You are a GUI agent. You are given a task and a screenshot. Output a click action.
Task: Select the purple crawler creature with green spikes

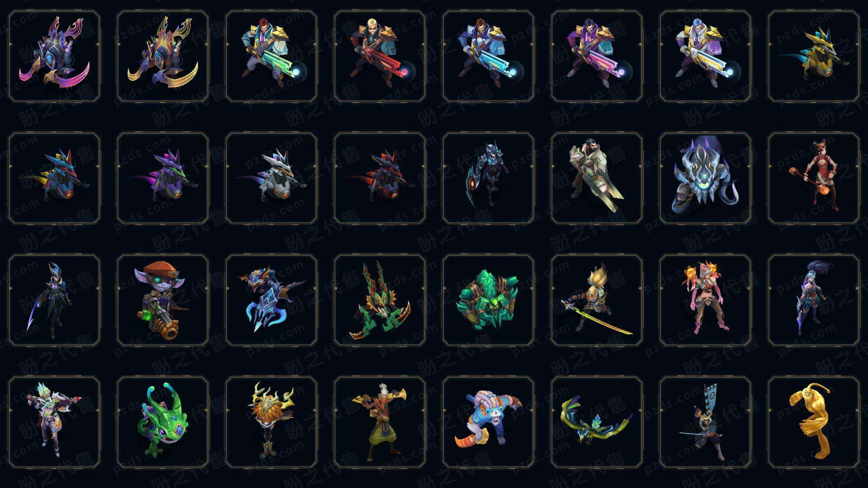click(163, 178)
